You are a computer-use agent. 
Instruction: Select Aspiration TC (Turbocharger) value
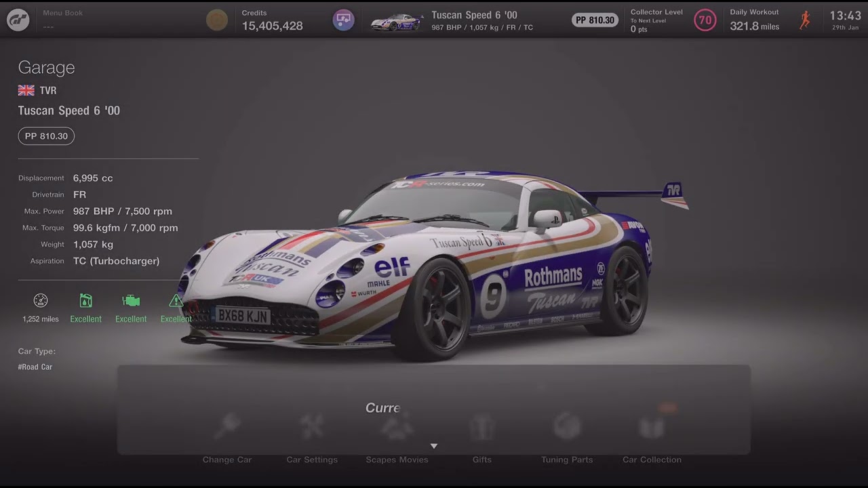117,261
